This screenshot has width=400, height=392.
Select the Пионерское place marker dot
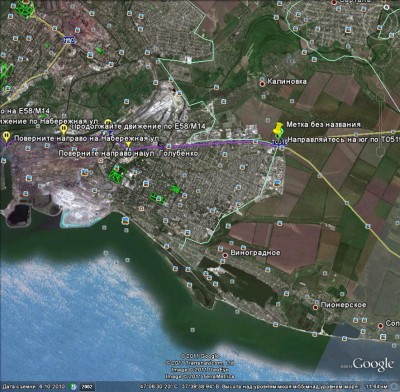(315, 307)
